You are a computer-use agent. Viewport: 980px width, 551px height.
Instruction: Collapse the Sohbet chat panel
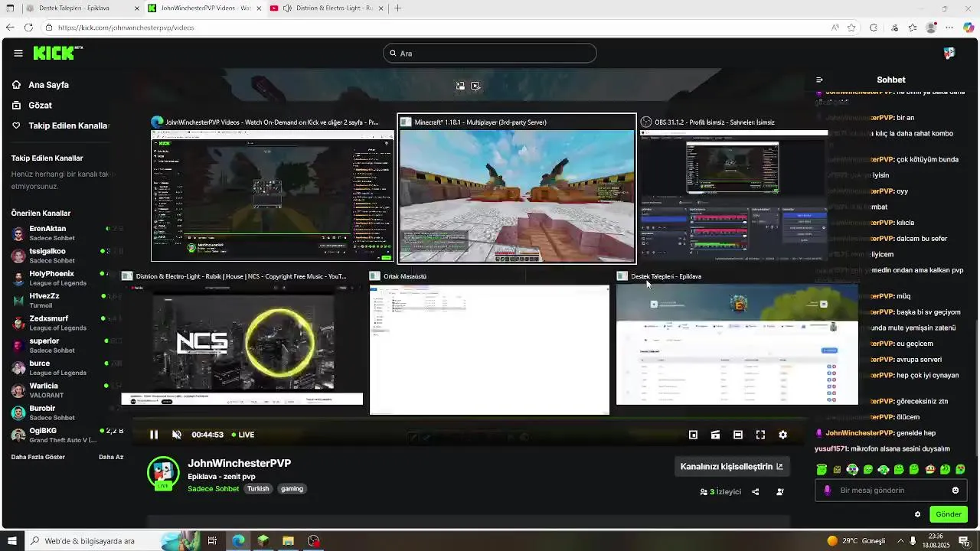pyautogui.click(x=819, y=80)
